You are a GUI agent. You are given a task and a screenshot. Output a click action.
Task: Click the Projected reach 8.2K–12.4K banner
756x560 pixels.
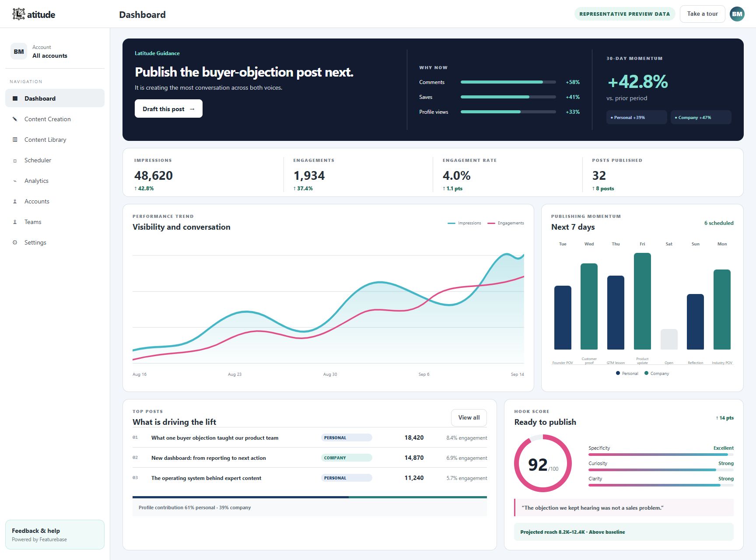click(x=624, y=532)
